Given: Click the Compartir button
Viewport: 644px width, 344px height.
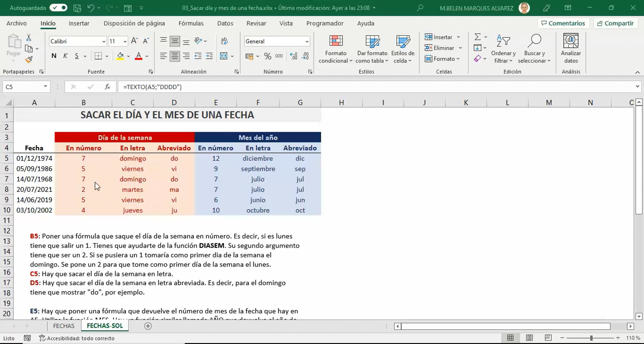Looking at the screenshot, I should click(x=615, y=23).
